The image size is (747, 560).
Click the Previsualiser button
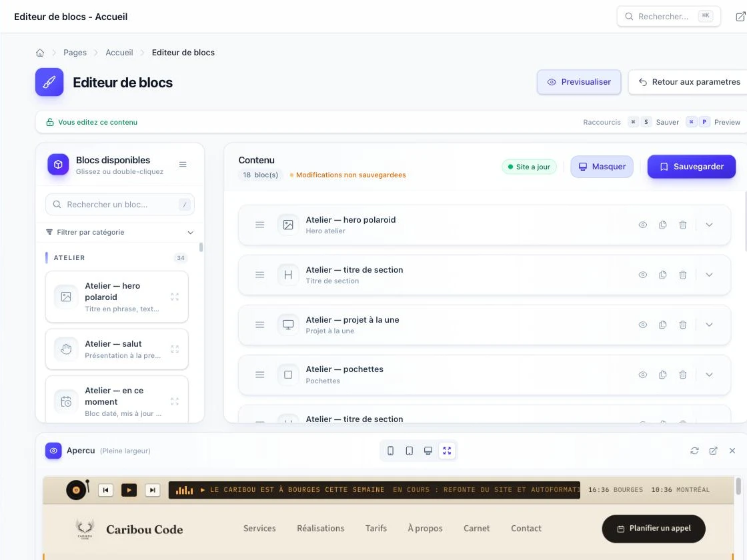point(579,82)
